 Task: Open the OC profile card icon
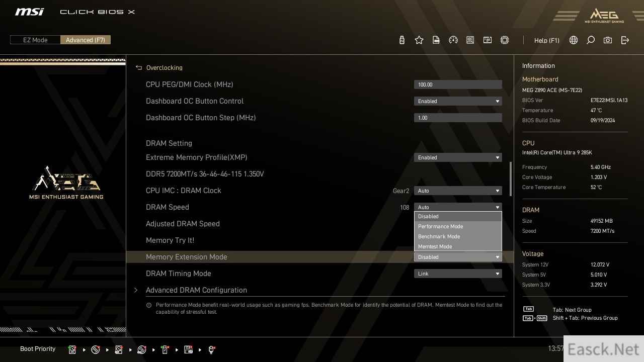436,40
